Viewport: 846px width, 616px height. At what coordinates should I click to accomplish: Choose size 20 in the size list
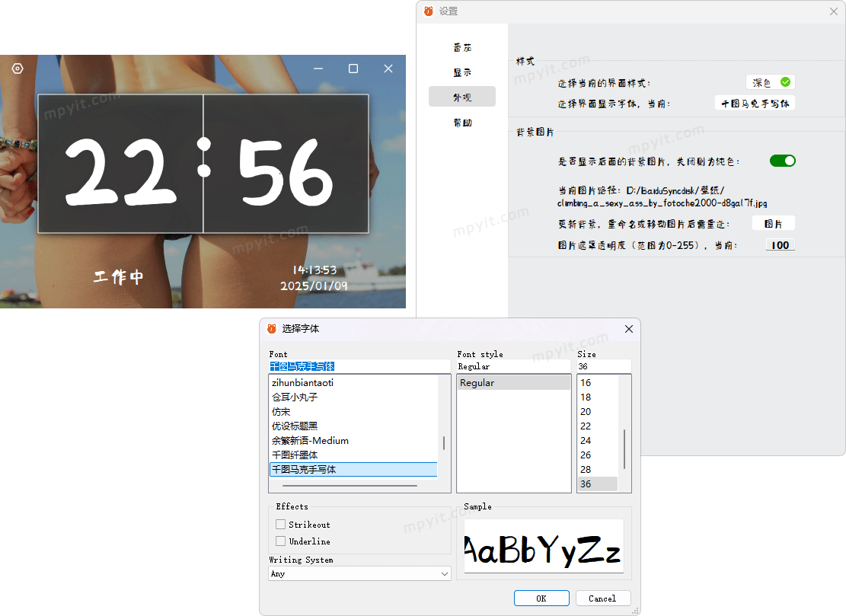click(598, 412)
